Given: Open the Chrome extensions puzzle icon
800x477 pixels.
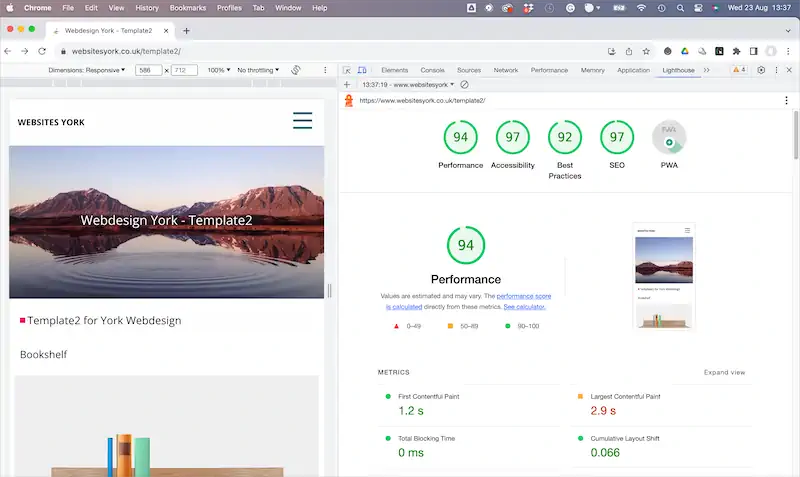Looking at the screenshot, I should (x=736, y=51).
